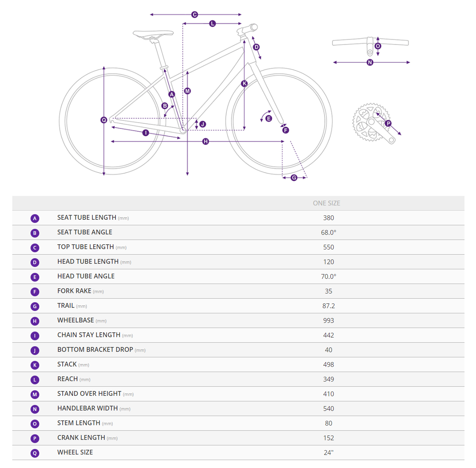Viewport: 476px width, 468px height.
Task: Click the C marker above the bike diagram
Action: coord(195,15)
